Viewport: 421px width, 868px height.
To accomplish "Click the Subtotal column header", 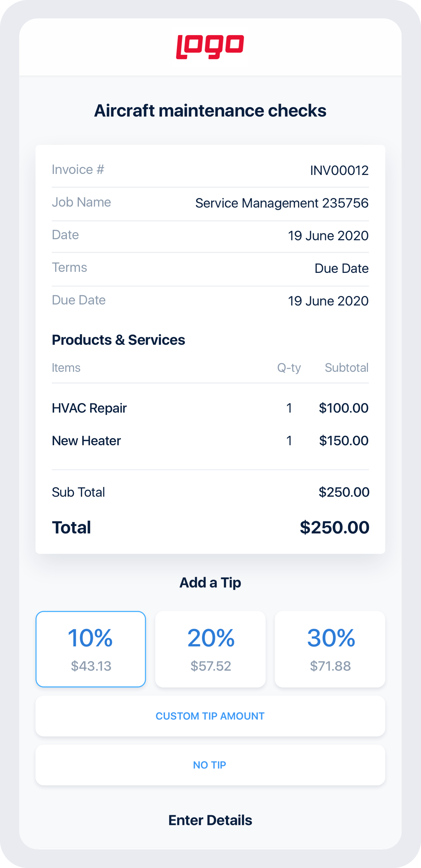I will click(346, 368).
